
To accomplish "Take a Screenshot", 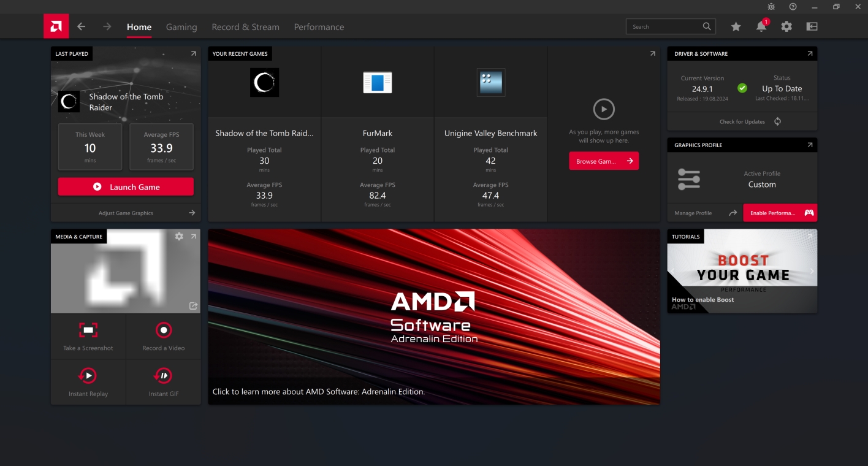I will 88,337.
